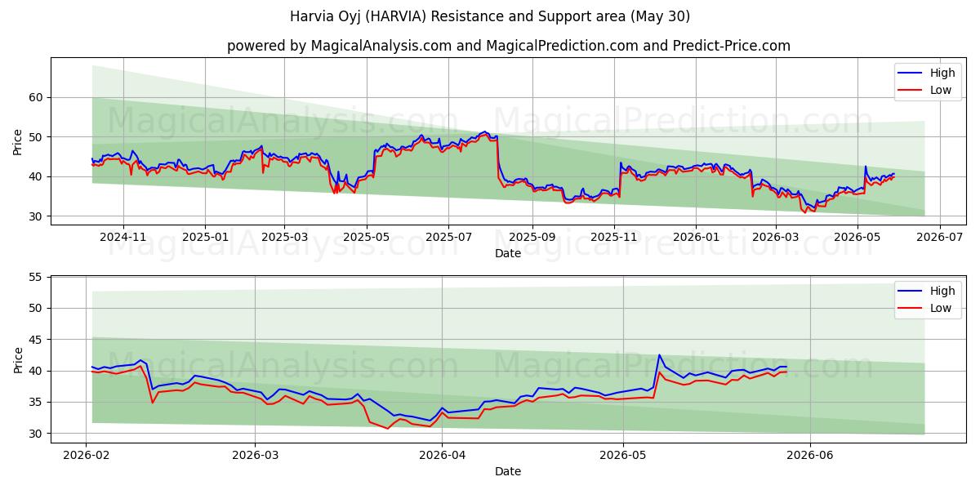The height and width of the screenshot is (490, 980).
Task: Click the August 2025 price peak in the top chart
Action: [x=485, y=131]
